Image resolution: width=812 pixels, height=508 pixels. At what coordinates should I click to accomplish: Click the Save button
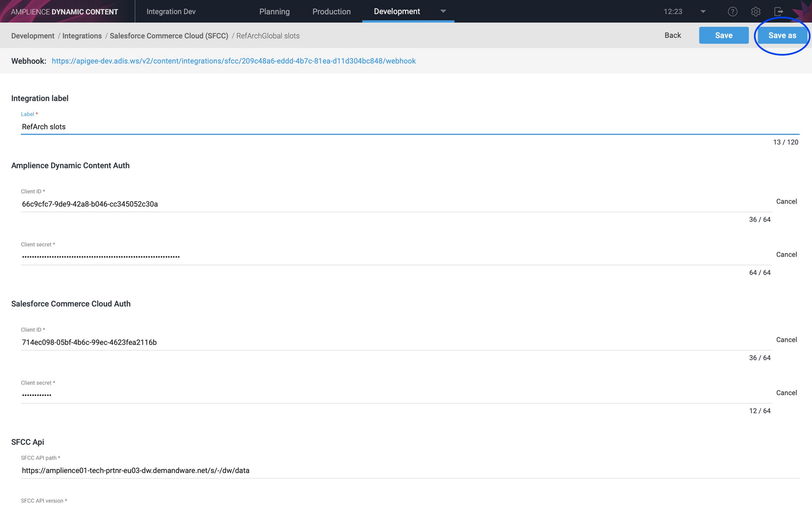pyautogui.click(x=724, y=35)
